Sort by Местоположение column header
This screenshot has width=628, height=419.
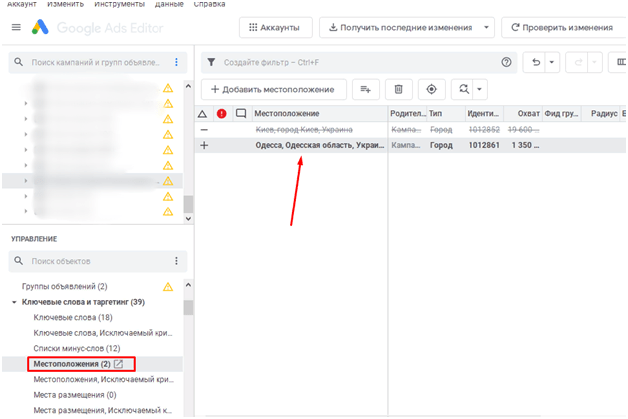pyautogui.click(x=319, y=114)
